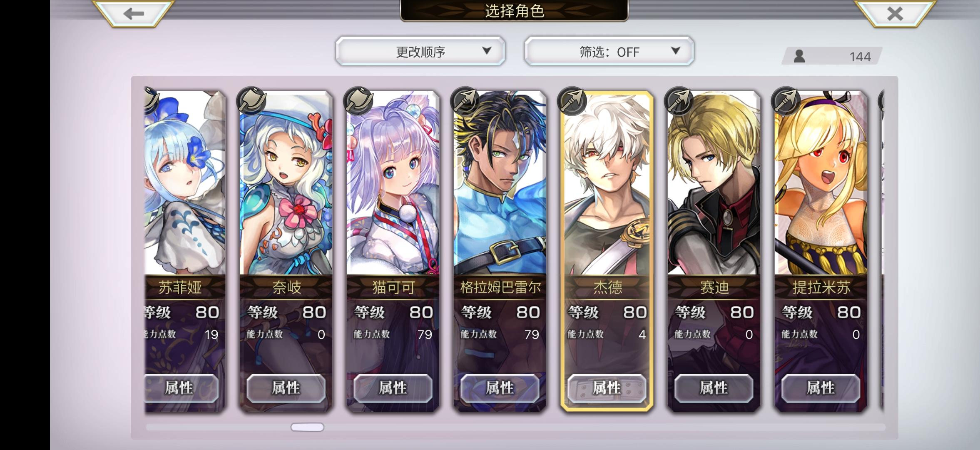Select the 奈岐 character portrait

click(x=286, y=183)
